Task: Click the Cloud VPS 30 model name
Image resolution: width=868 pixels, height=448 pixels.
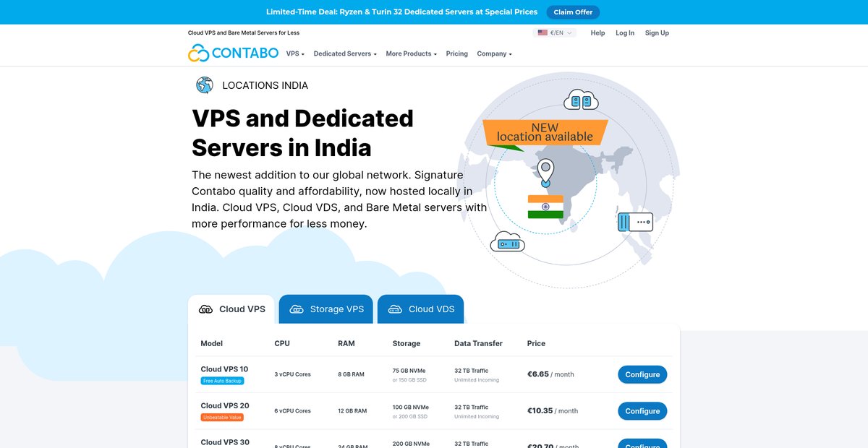Action: (225, 442)
